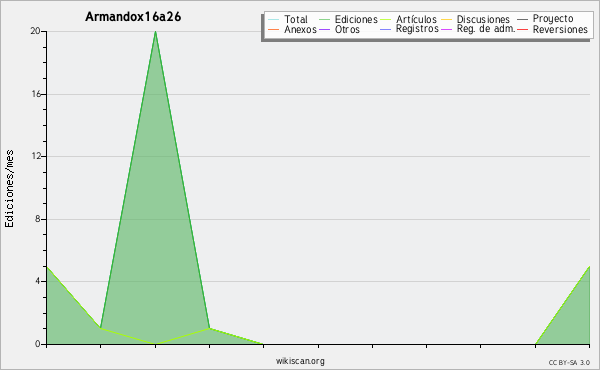
Task: Click the green Ediciones legend line swatch
Action: tap(324, 19)
